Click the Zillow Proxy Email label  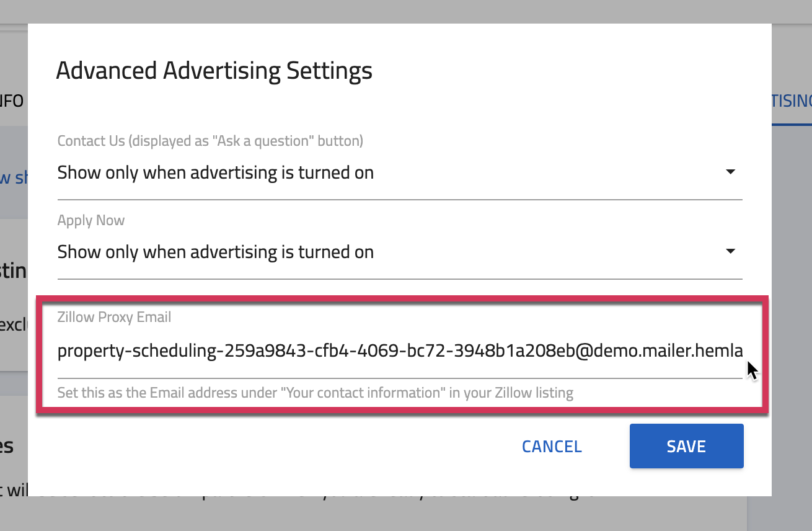tap(114, 317)
